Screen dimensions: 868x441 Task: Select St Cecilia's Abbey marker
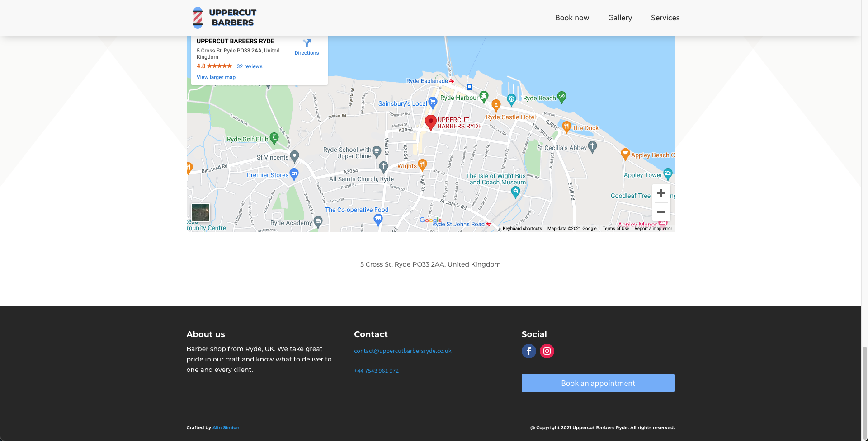pyautogui.click(x=593, y=146)
